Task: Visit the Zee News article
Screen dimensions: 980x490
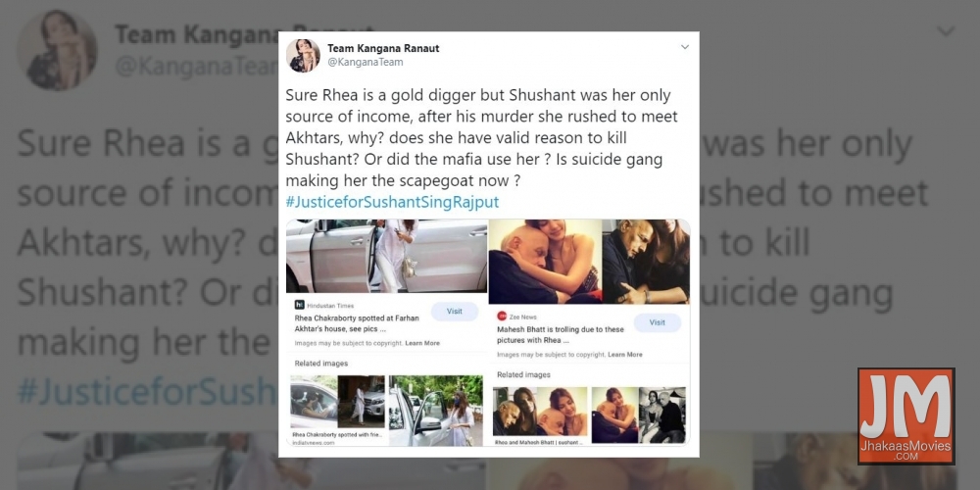Action: tap(657, 322)
